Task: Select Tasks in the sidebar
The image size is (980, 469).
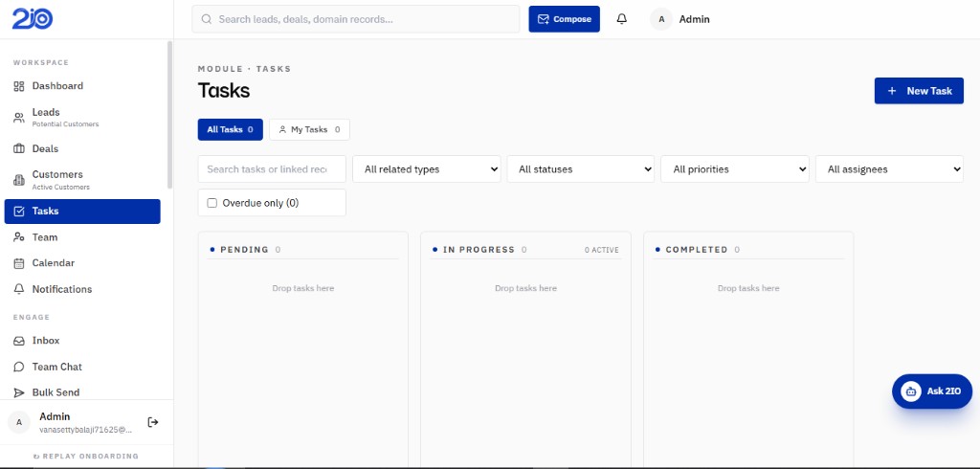Action: click(x=82, y=212)
